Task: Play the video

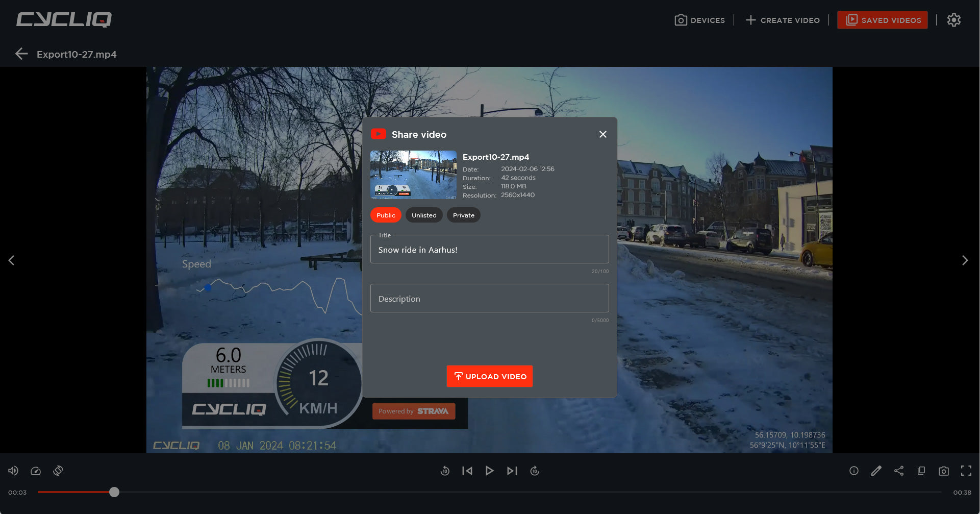Action: [490, 471]
